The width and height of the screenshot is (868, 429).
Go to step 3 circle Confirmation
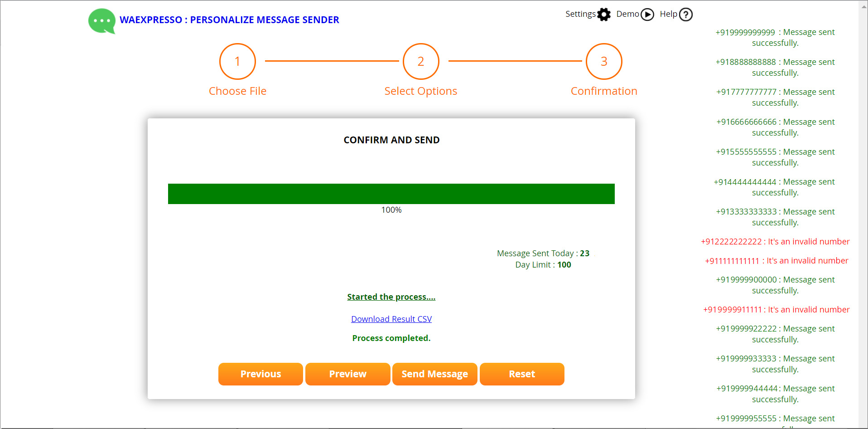tap(603, 61)
